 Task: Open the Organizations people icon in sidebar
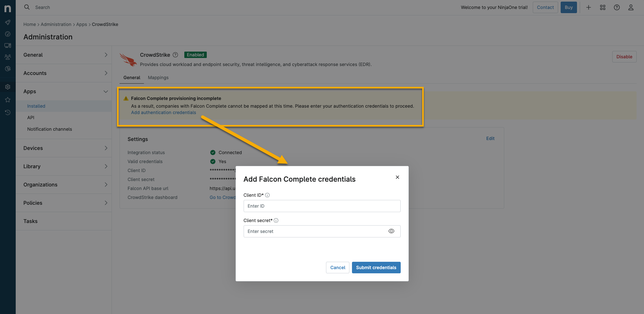(8, 57)
